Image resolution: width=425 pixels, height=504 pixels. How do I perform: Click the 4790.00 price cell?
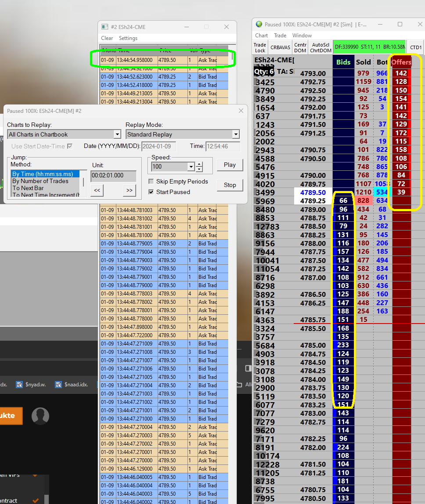click(x=313, y=176)
